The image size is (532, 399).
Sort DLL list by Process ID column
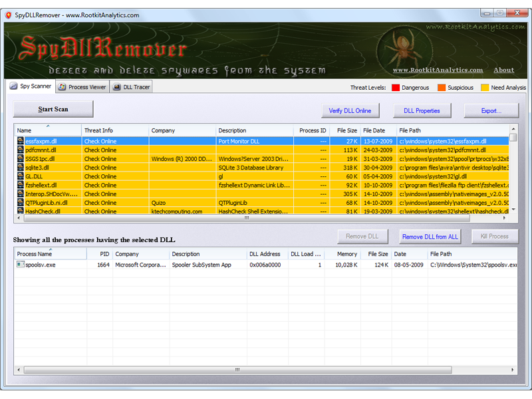(311, 130)
